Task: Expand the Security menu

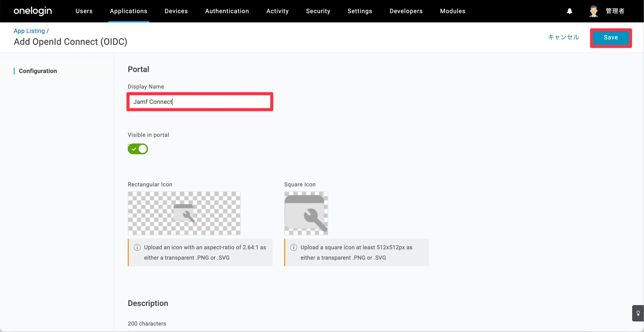Action: tap(318, 11)
